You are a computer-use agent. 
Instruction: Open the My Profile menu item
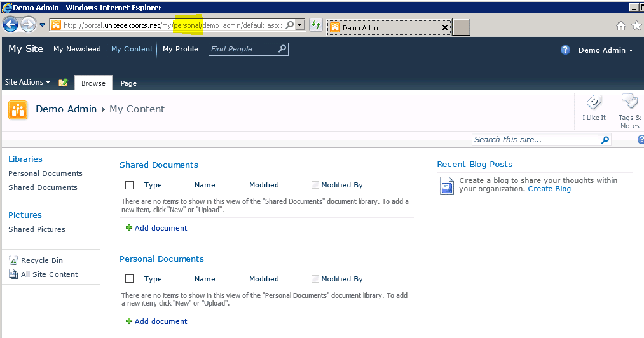point(181,49)
